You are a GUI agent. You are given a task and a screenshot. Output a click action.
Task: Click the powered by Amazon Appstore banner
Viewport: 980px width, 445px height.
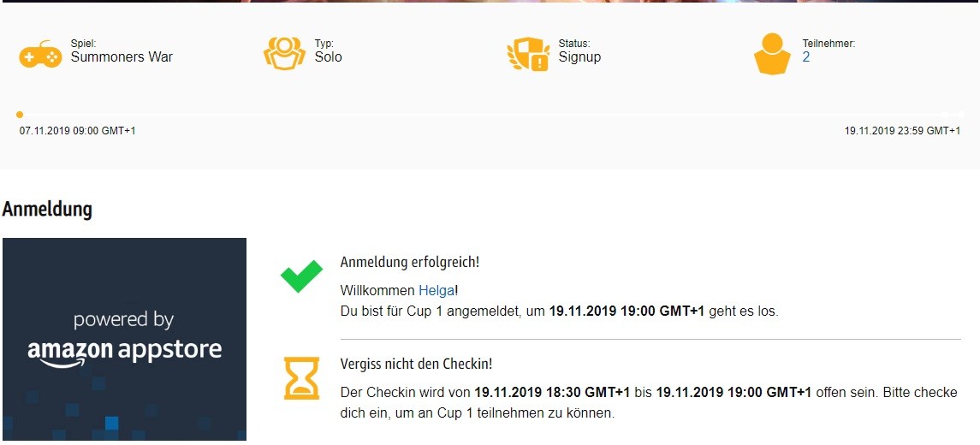124,339
